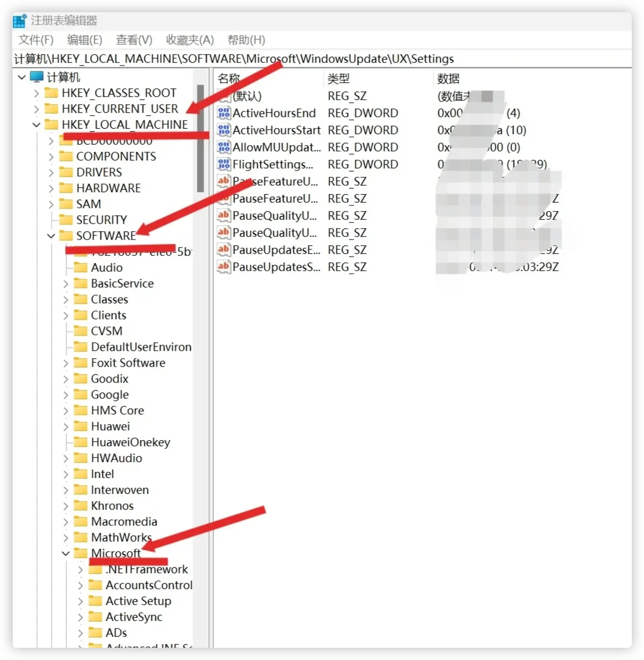644x660 pixels.
Task: Click the Google folder icon
Action: 80,394
